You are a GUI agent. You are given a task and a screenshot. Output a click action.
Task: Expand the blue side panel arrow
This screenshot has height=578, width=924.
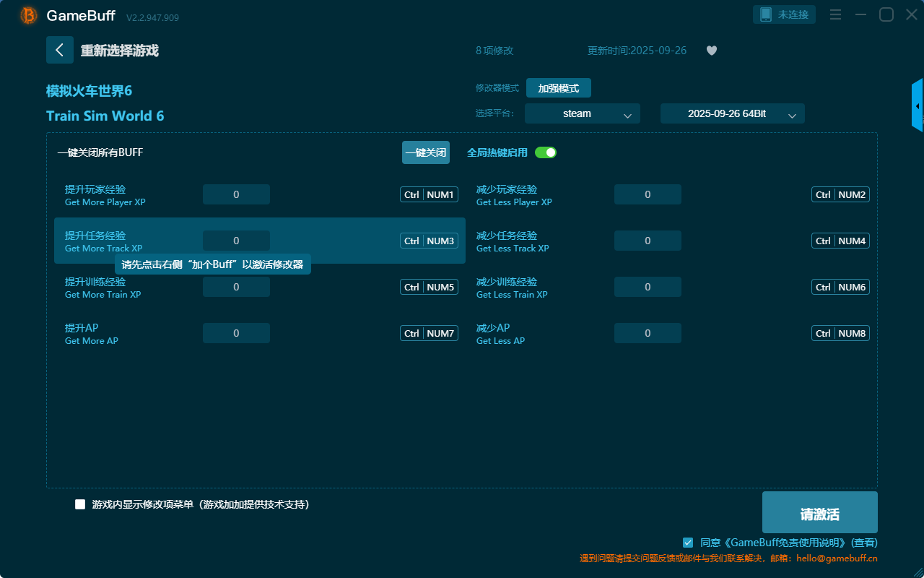918,106
